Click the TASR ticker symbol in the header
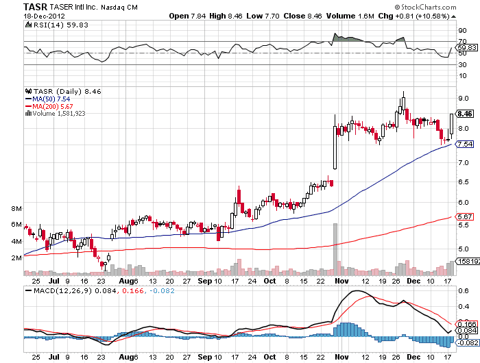Image resolution: width=480 pixels, height=363 pixels. point(35,7)
